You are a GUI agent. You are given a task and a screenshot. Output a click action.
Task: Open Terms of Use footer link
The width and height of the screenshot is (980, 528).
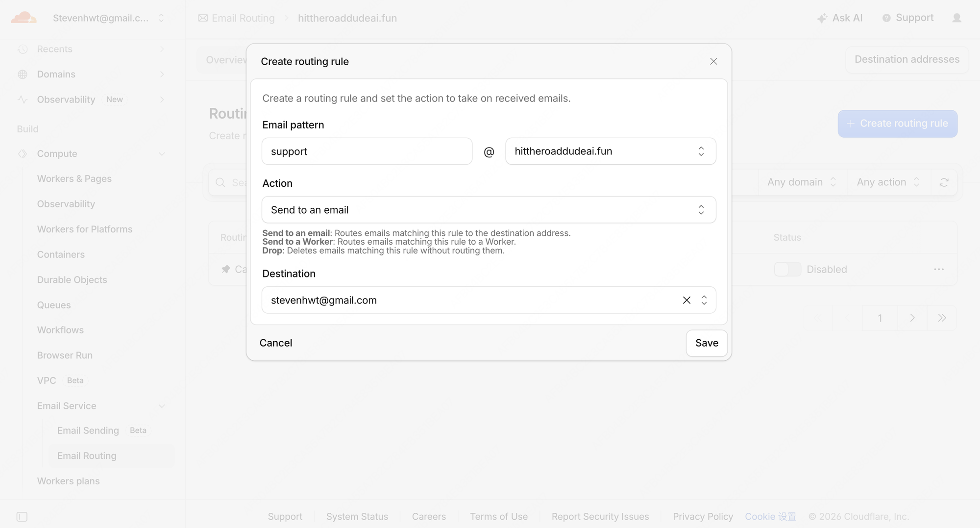(499, 517)
